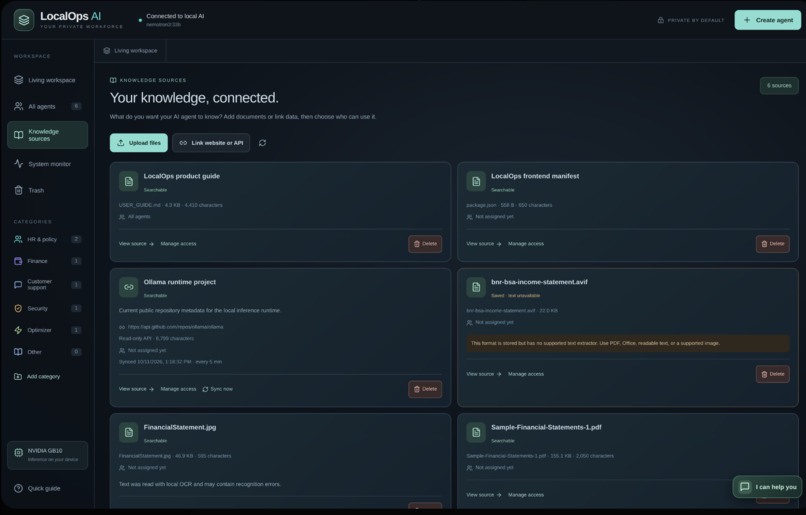View source of Ollama runtime project
Viewport: 806px width, 515px height.
pyautogui.click(x=136, y=389)
